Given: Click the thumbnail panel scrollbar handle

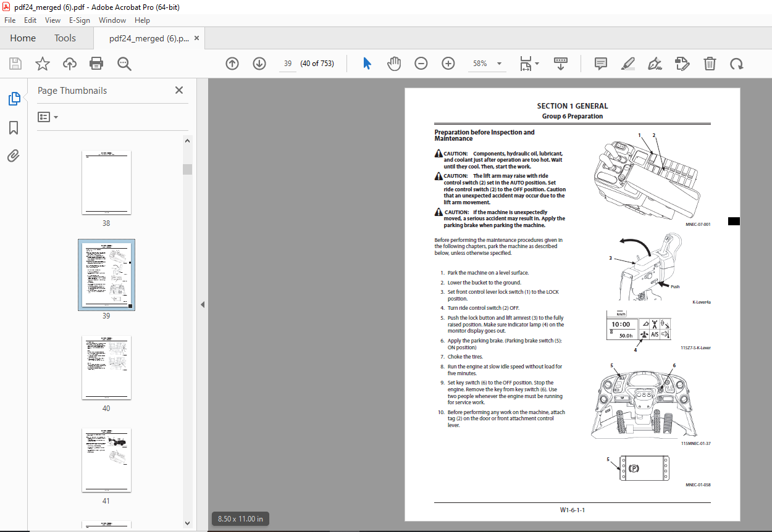Looking at the screenshot, I should click(187, 169).
